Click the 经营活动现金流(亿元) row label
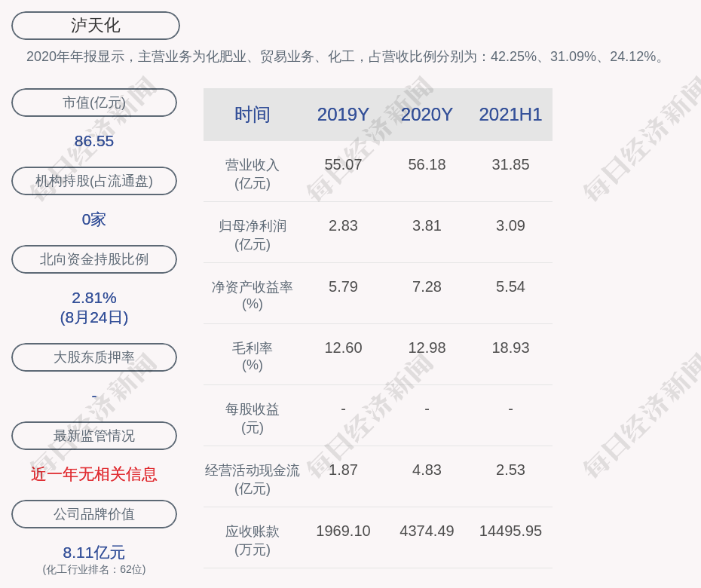 click(253, 479)
